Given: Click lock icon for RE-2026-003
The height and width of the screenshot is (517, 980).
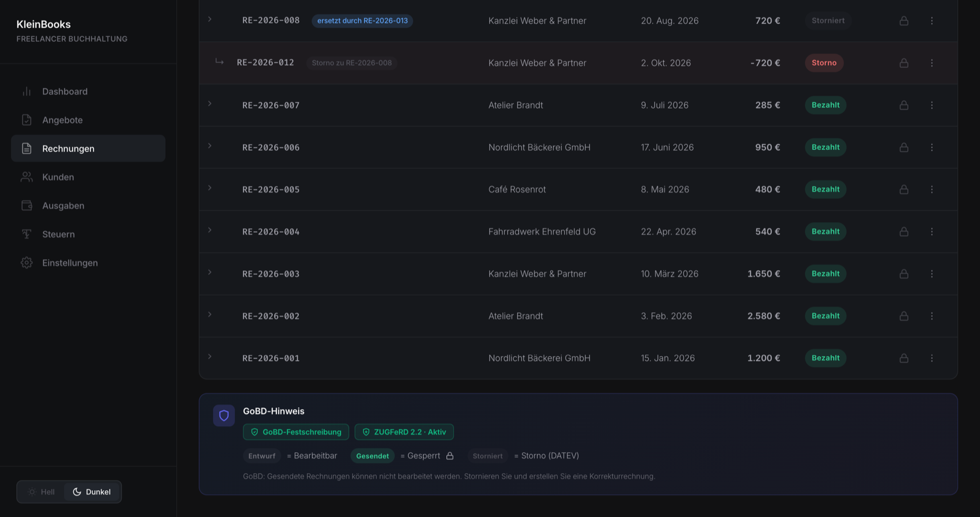Looking at the screenshot, I should pyautogui.click(x=904, y=274).
